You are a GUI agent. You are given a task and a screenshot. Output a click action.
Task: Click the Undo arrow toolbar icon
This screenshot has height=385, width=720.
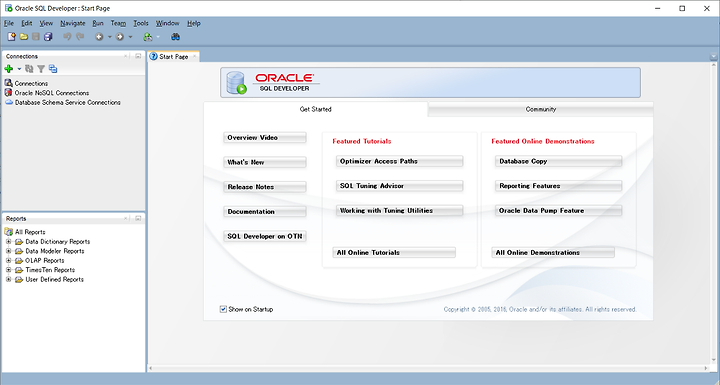pyautogui.click(x=67, y=37)
